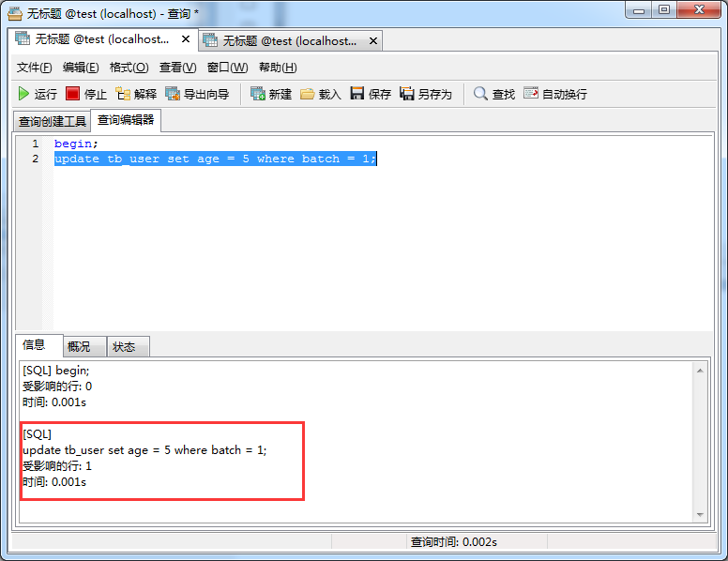
Task: Open the 编辑(E) menu
Action: [x=81, y=68]
